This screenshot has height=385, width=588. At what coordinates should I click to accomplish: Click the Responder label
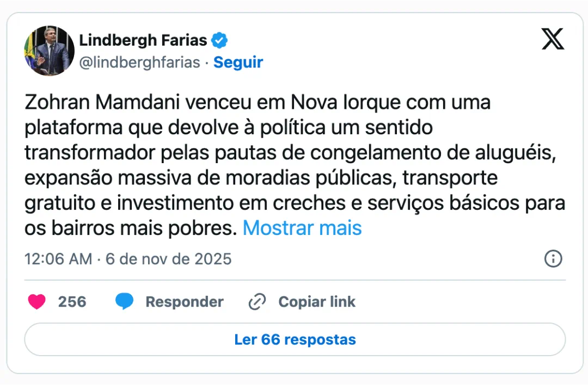pyautogui.click(x=185, y=302)
